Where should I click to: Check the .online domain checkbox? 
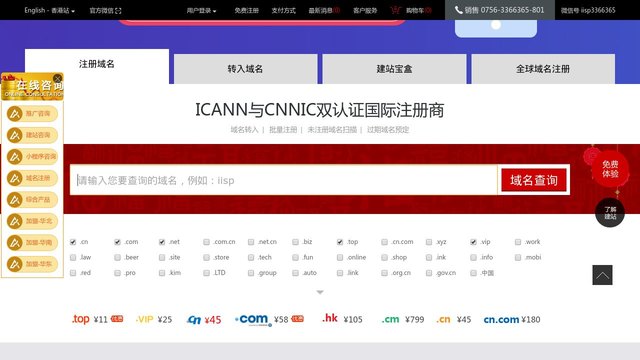340,258
